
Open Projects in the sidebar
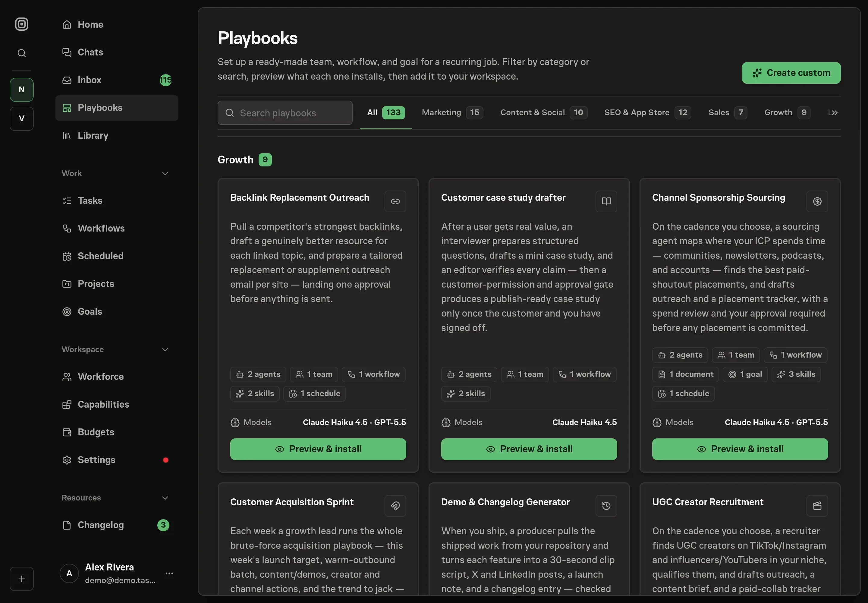tap(117, 284)
